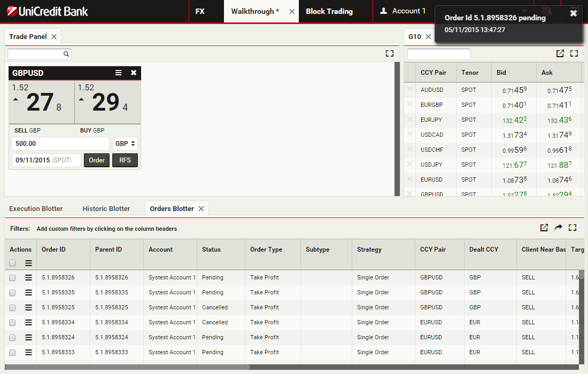Click the horizontal scrollbar of the Orders Blotter
The image size is (588, 374).
click(x=128, y=367)
